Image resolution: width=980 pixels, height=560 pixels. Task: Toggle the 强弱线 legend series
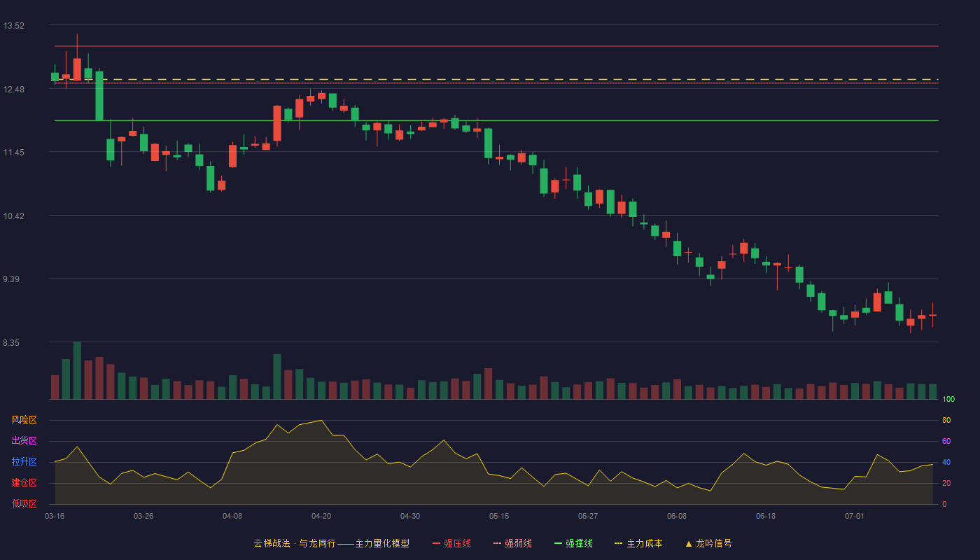click(512, 543)
